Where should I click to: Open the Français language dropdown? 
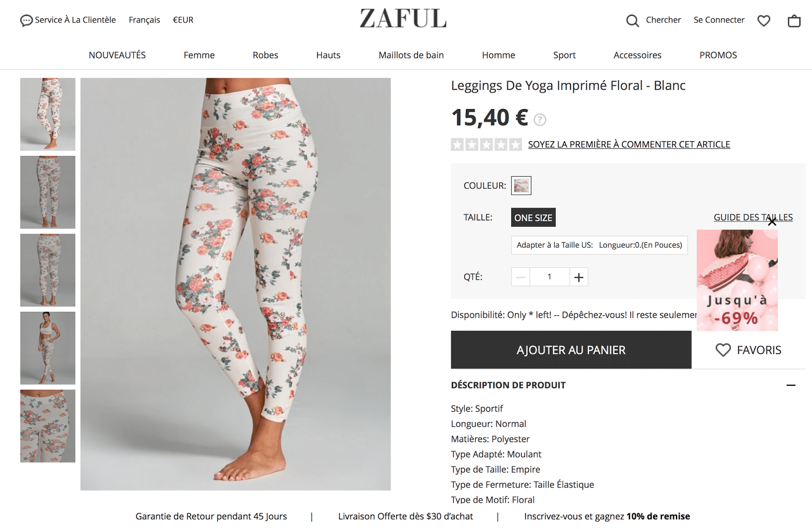pyautogui.click(x=144, y=20)
